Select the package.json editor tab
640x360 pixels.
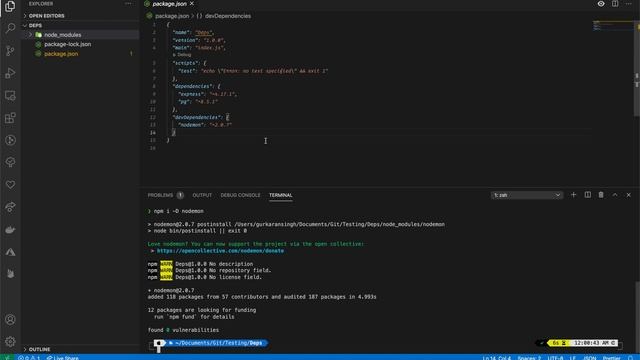tap(169, 4)
